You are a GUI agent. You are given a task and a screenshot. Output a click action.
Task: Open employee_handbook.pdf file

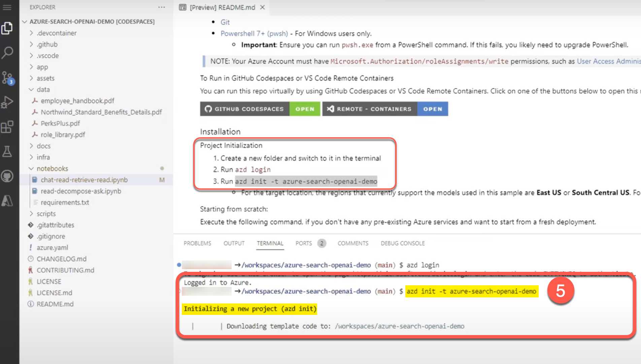[x=77, y=101]
